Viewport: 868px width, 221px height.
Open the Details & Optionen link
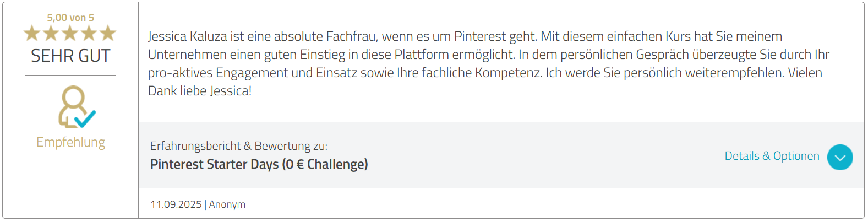772,156
